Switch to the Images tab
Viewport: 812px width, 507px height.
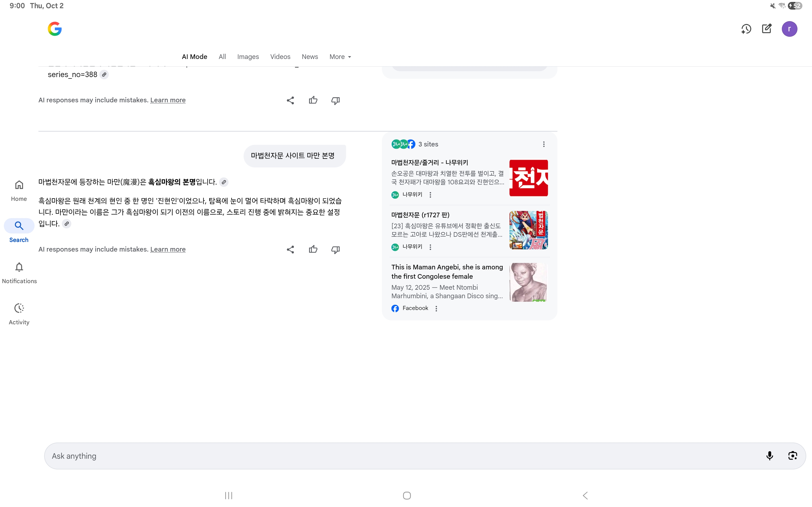pos(248,57)
